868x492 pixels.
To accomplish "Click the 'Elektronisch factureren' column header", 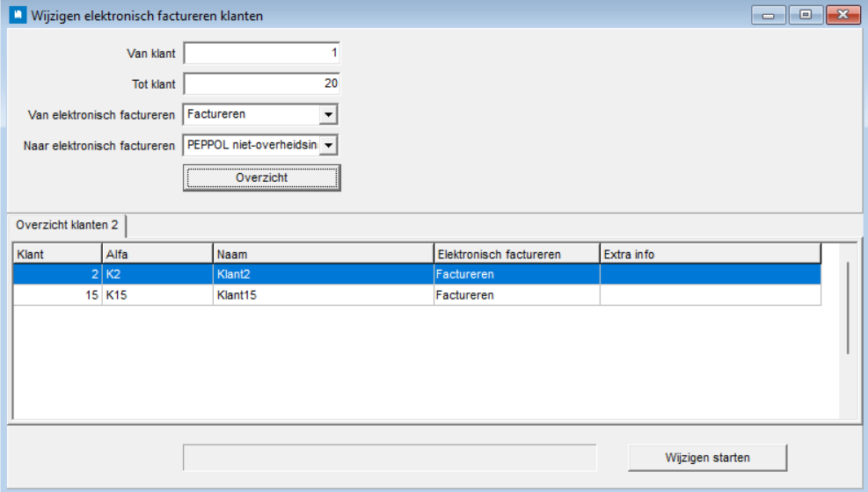I will click(516, 254).
